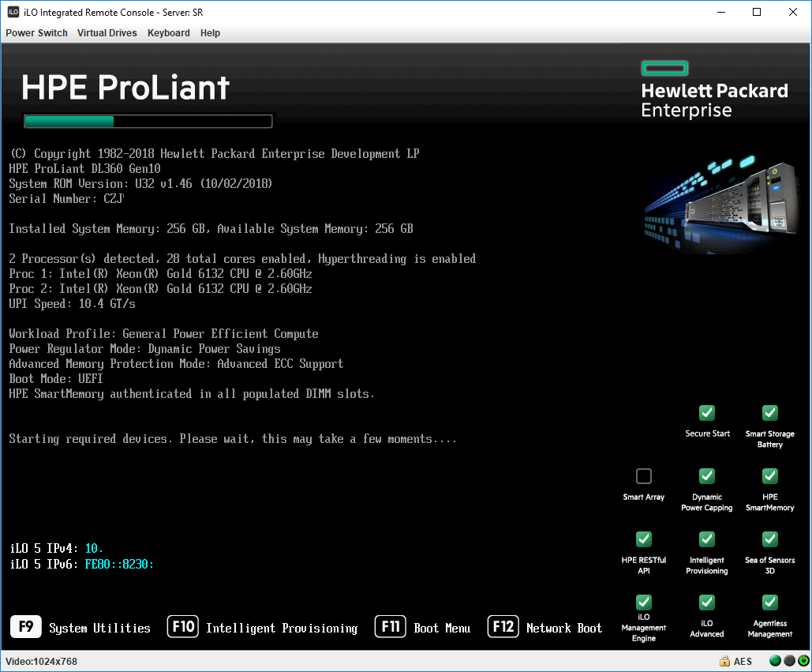
Task: Click the first green status LED in the status bar
Action: tap(775, 661)
